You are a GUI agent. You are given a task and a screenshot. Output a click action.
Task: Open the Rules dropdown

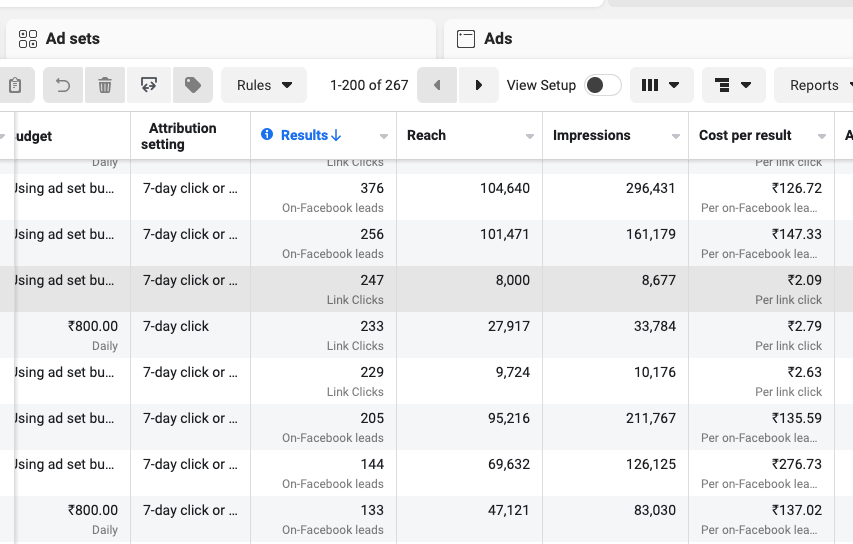coord(264,86)
